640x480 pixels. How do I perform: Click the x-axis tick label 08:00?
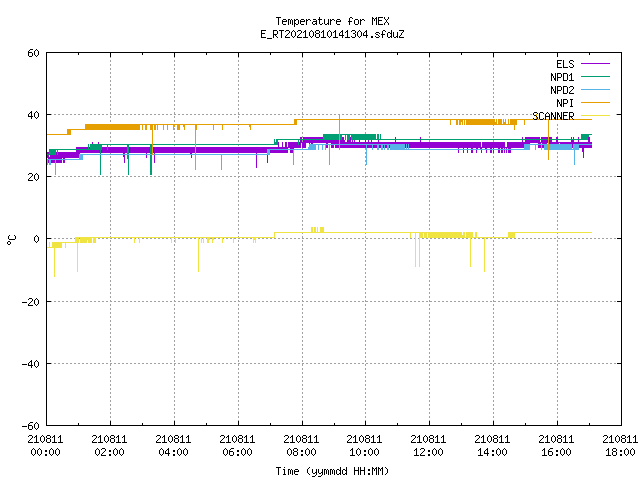click(301, 452)
